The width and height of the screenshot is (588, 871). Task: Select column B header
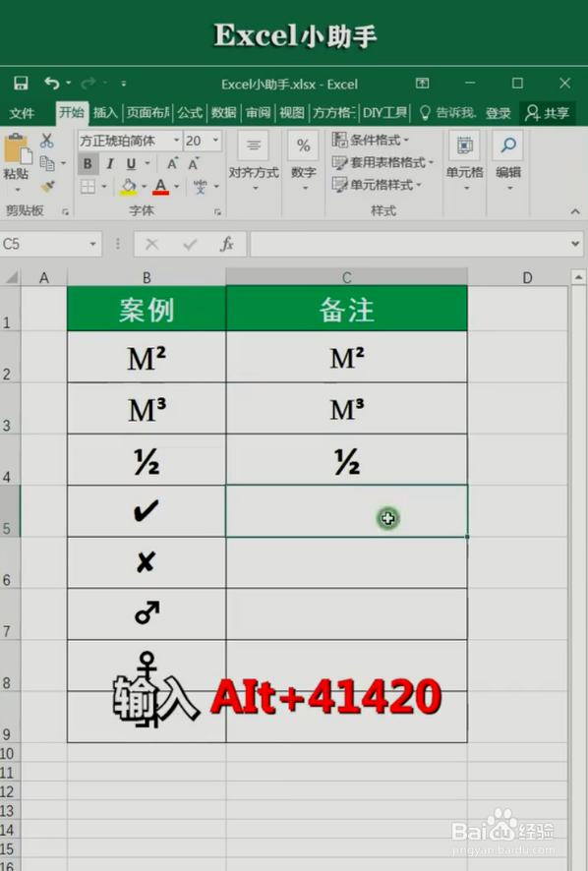[x=147, y=277]
